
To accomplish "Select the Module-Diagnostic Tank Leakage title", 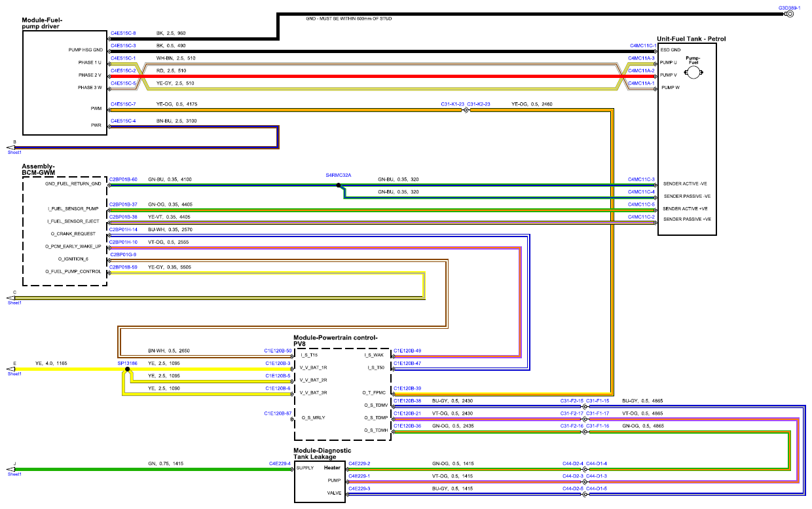I will pyautogui.click(x=322, y=453).
